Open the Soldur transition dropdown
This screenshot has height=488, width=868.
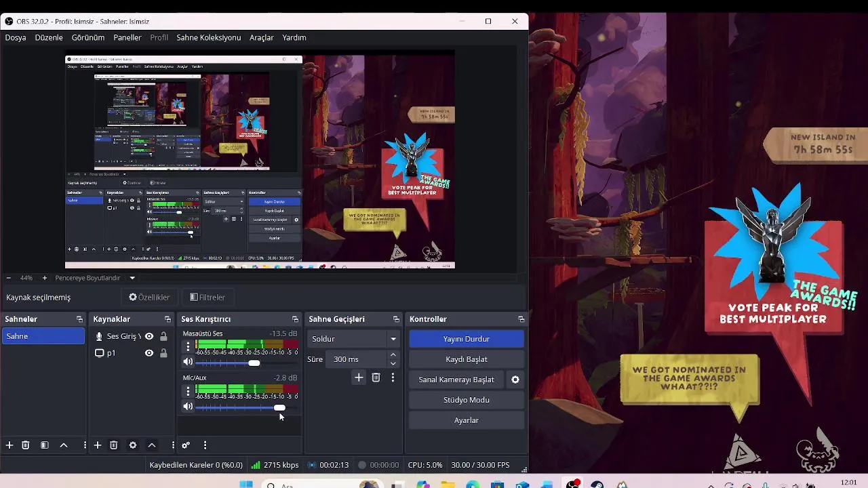point(354,339)
